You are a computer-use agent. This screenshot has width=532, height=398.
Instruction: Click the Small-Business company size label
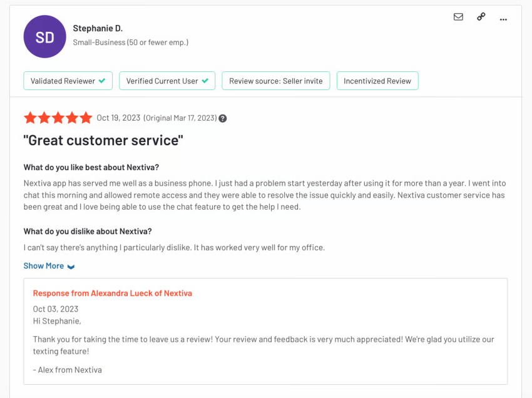130,43
